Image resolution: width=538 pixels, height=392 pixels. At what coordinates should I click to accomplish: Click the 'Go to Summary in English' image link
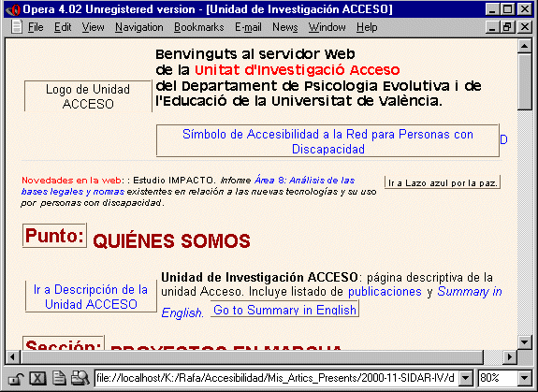(x=284, y=309)
